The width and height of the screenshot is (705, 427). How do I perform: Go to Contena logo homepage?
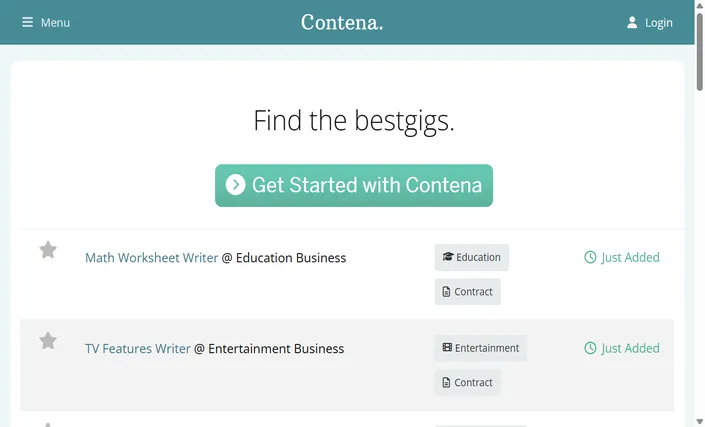point(342,22)
